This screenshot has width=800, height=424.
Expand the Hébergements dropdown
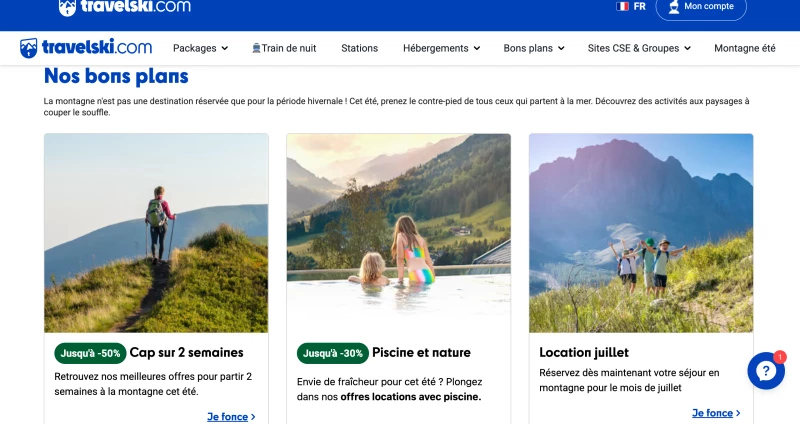[x=441, y=48]
